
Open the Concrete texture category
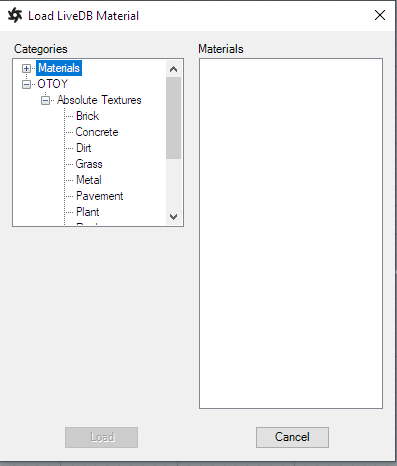[x=97, y=132]
